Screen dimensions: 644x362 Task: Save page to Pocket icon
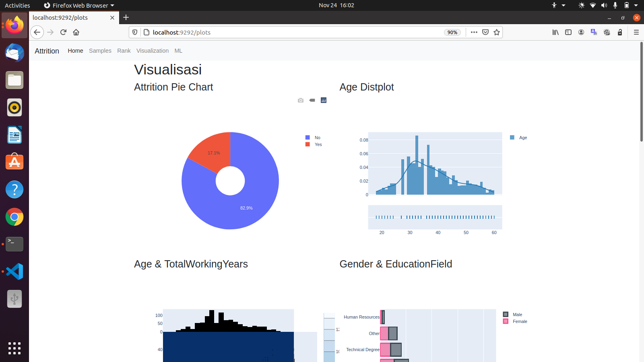(485, 32)
